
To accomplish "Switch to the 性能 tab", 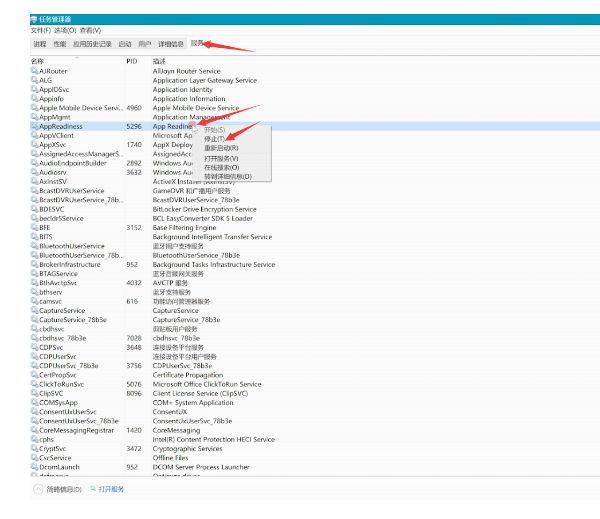I will (x=60, y=44).
